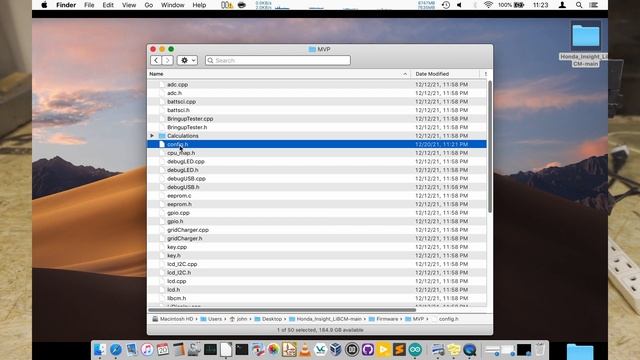
Task: Open the Finder menu
Action: [x=66, y=5]
